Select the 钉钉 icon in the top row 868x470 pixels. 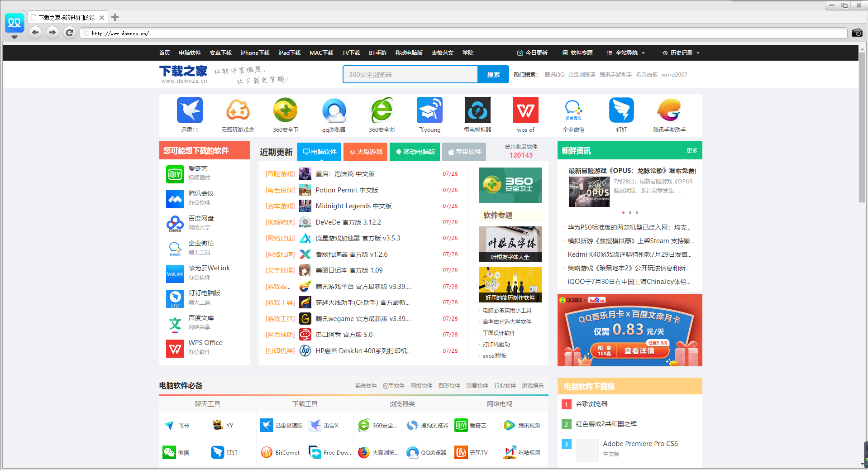(621, 110)
